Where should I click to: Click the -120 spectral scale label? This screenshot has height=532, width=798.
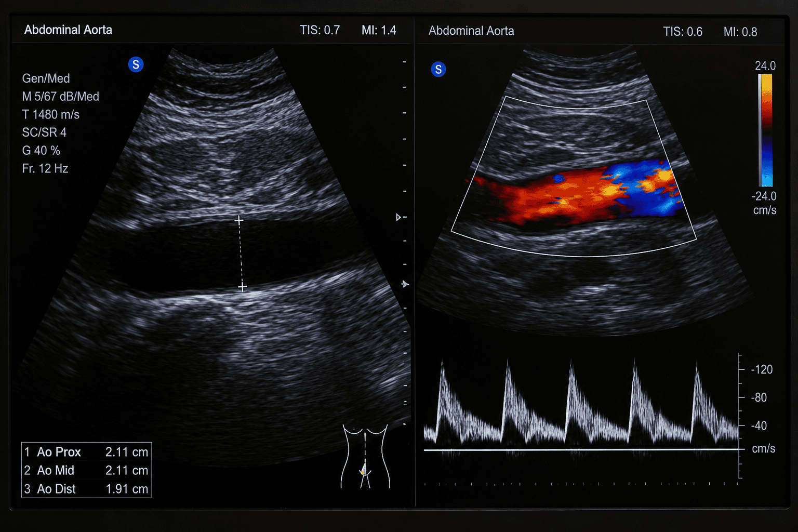762,369
